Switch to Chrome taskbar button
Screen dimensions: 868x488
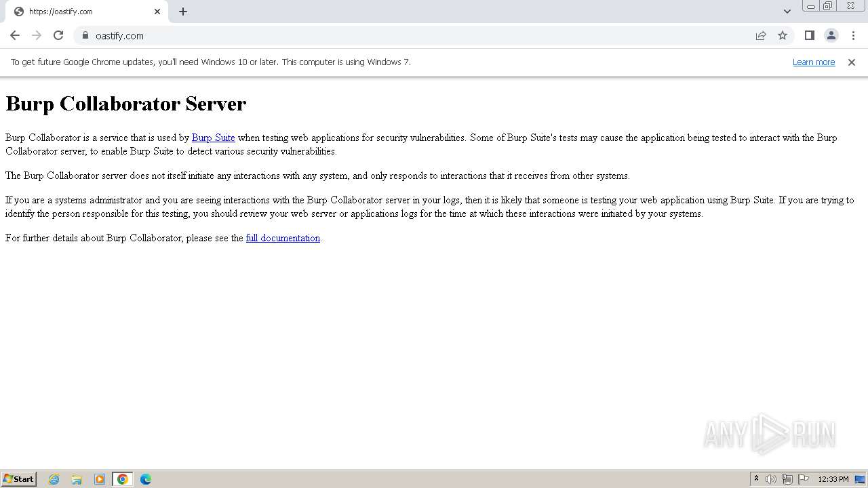(x=123, y=479)
